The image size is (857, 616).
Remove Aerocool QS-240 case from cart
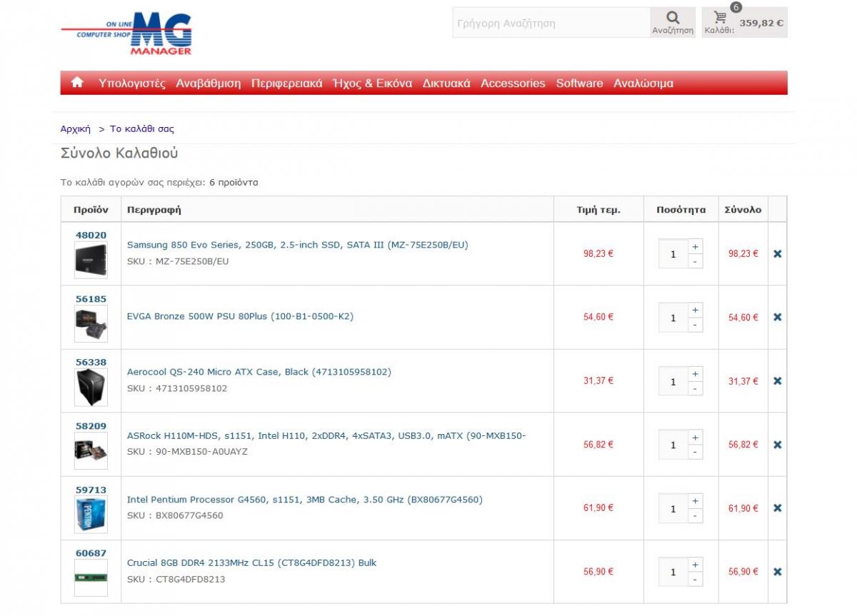click(777, 380)
